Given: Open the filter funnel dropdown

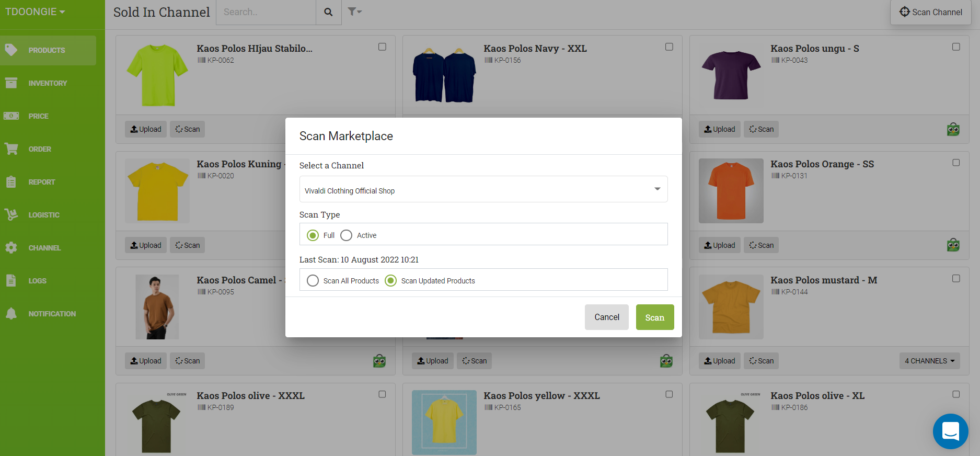Looking at the screenshot, I should coord(355,12).
